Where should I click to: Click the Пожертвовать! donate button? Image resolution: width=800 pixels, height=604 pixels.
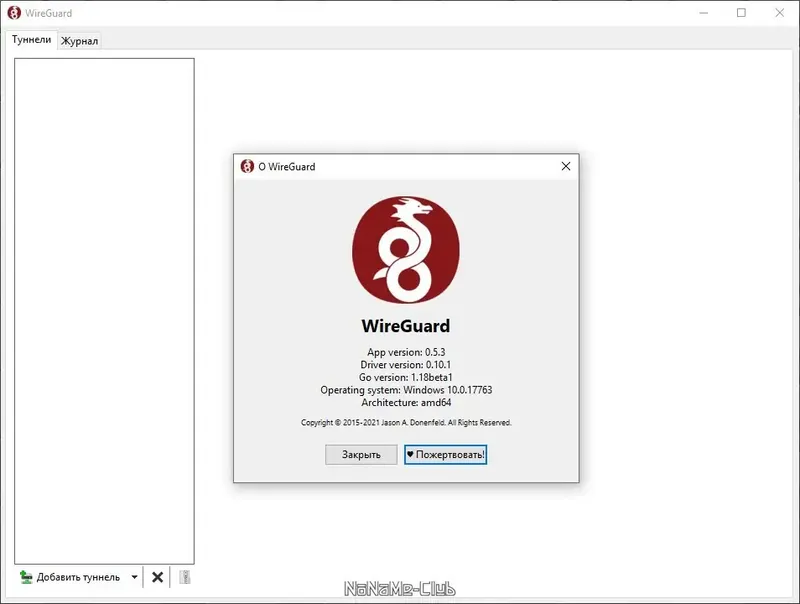[445, 455]
